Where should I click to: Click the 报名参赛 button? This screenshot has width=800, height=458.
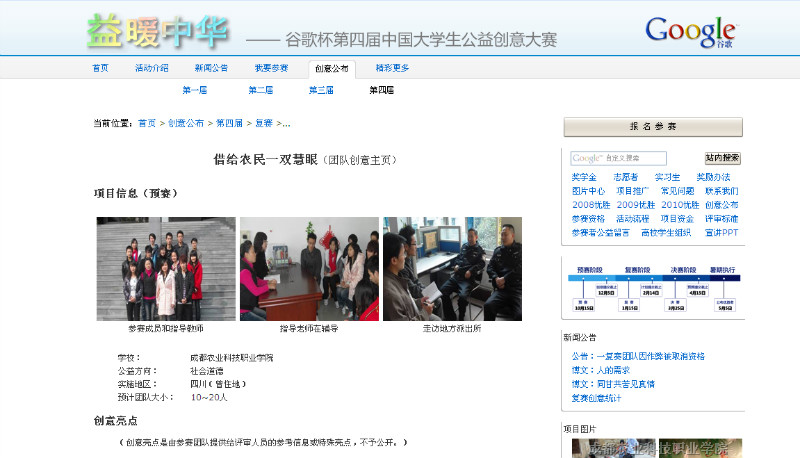[653, 126]
